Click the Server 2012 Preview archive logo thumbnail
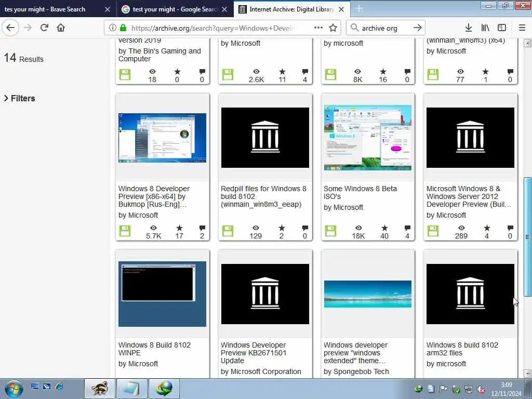The width and height of the screenshot is (532, 399). [470, 137]
